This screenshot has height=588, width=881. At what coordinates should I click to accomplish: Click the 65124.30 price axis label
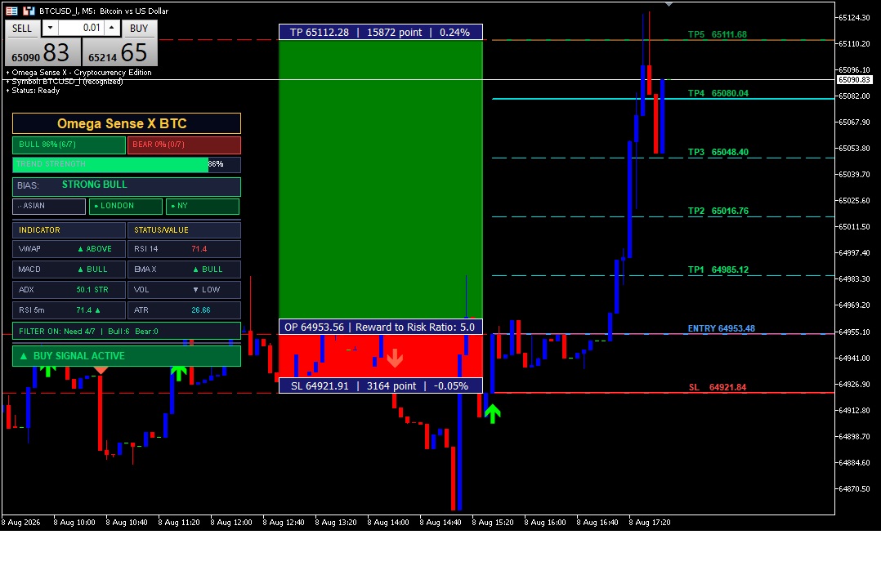point(855,17)
